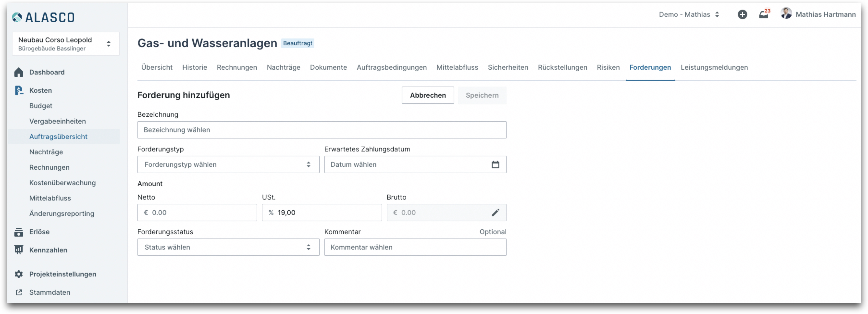Switch to the Mittelabfluss tab

[457, 68]
